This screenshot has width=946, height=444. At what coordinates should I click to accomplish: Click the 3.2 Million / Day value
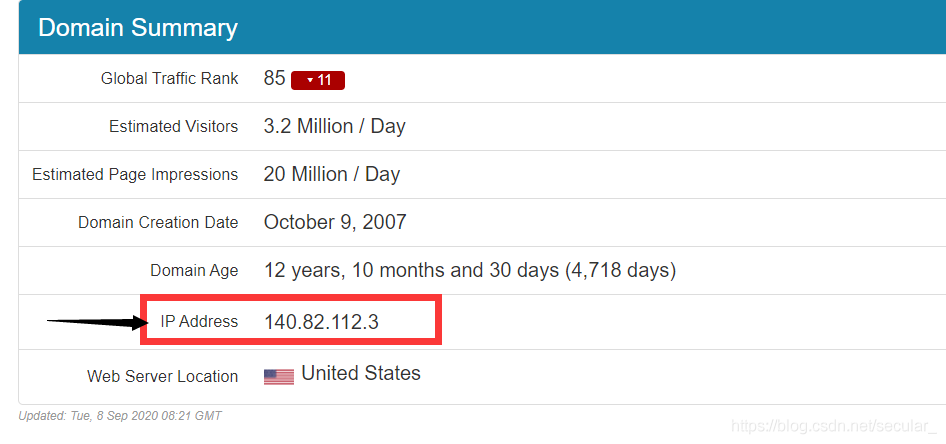point(334,126)
